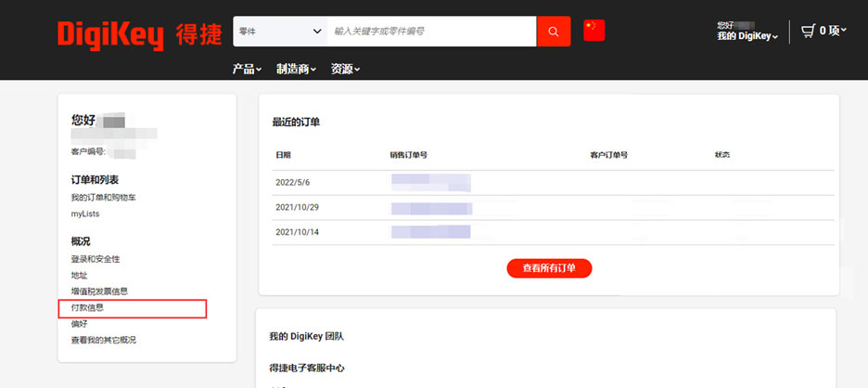Open the 地址 link

pyautogui.click(x=79, y=275)
